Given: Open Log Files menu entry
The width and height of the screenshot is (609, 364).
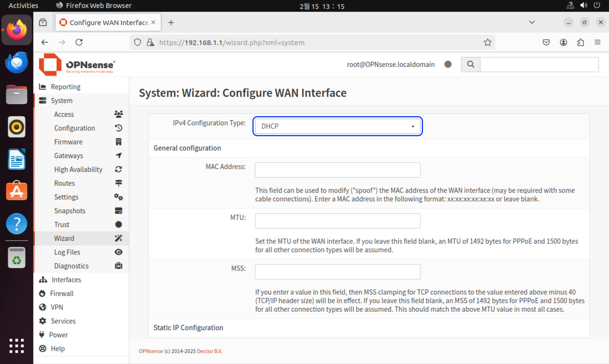Looking at the screenshot, I should point(67,252).
